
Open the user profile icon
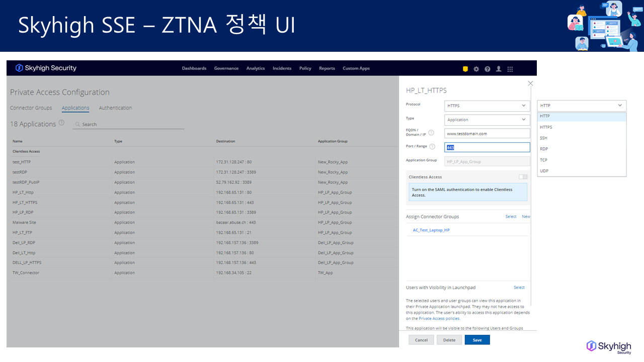point(499,69)
